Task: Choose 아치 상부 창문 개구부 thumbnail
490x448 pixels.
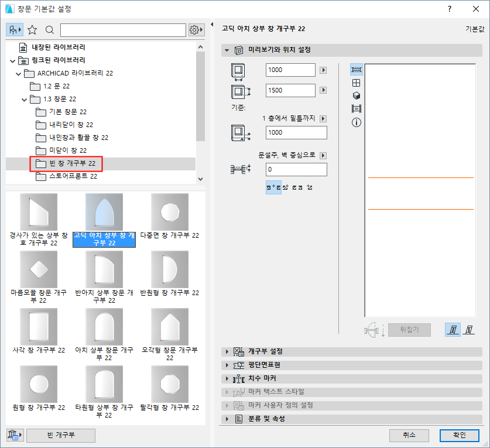Action: pyautogui.click(x=104, y=327)
